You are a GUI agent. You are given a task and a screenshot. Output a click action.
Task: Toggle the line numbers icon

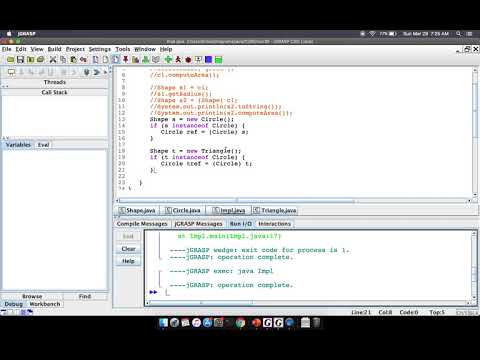116,60
